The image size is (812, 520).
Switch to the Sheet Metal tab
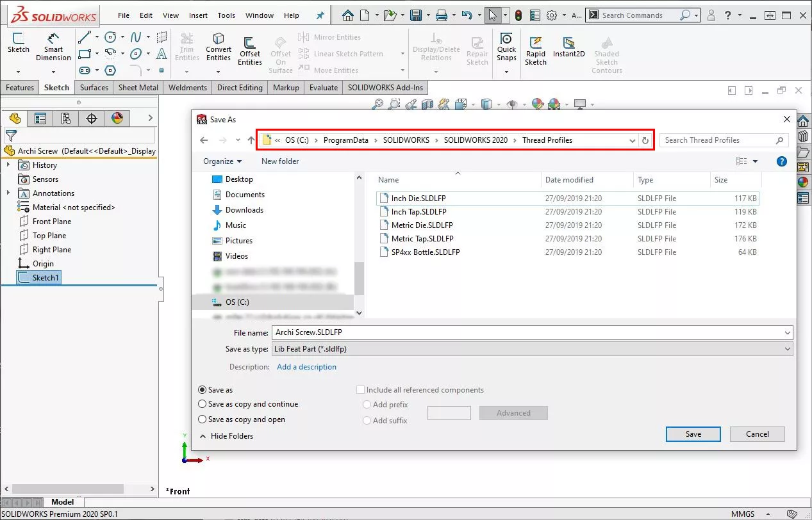pos(138,88)
